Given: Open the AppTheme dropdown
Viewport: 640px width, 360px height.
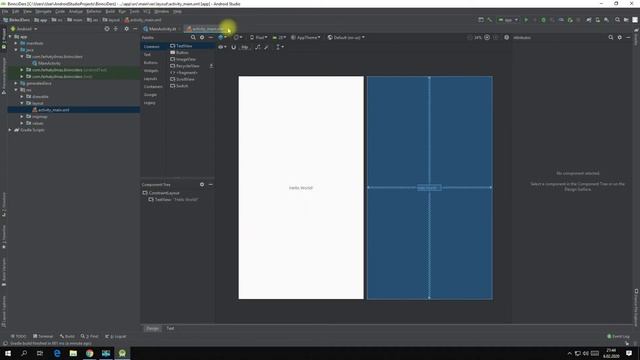Looking at the screenshot, I should click(306, 37).
